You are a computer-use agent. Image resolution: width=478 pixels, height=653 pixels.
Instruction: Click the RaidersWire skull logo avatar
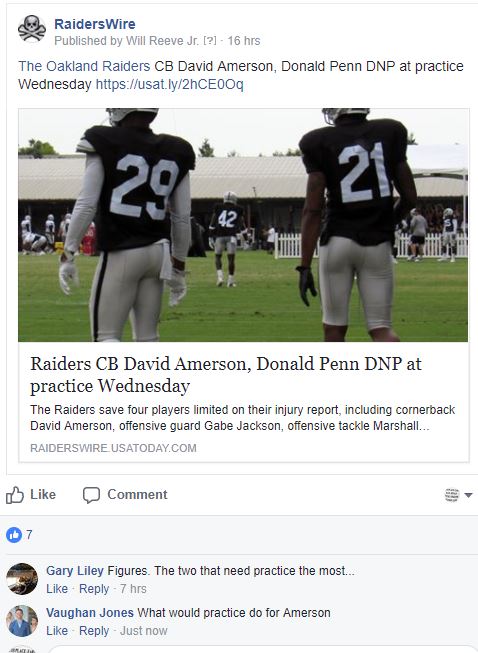coord(32,29)
